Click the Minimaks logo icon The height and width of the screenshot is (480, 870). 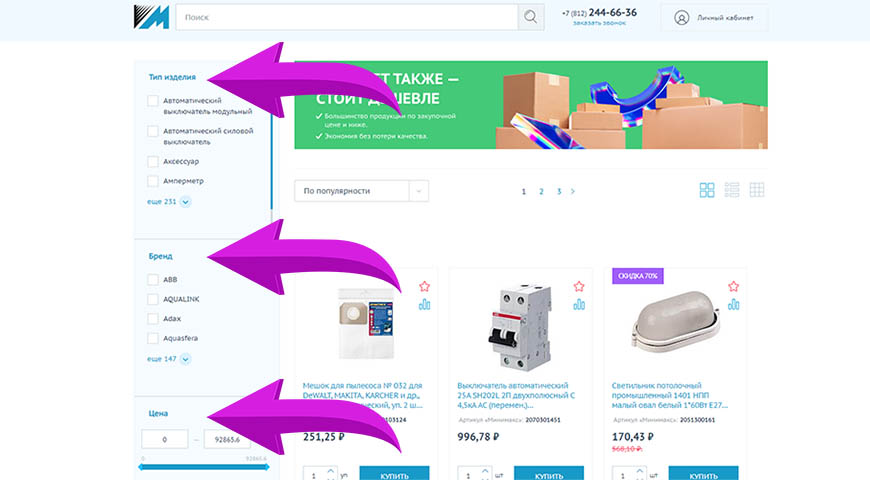151,17
